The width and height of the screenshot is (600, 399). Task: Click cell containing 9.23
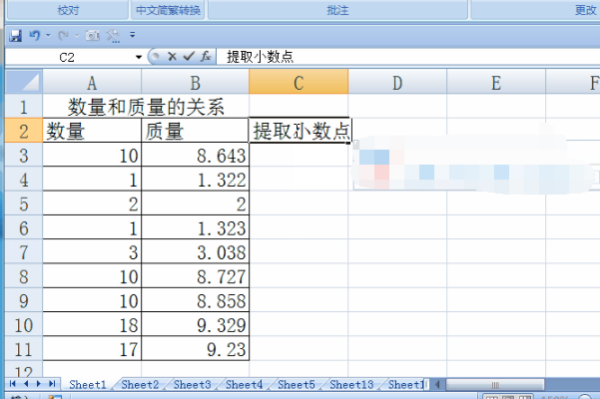click(x=195, y=349)
